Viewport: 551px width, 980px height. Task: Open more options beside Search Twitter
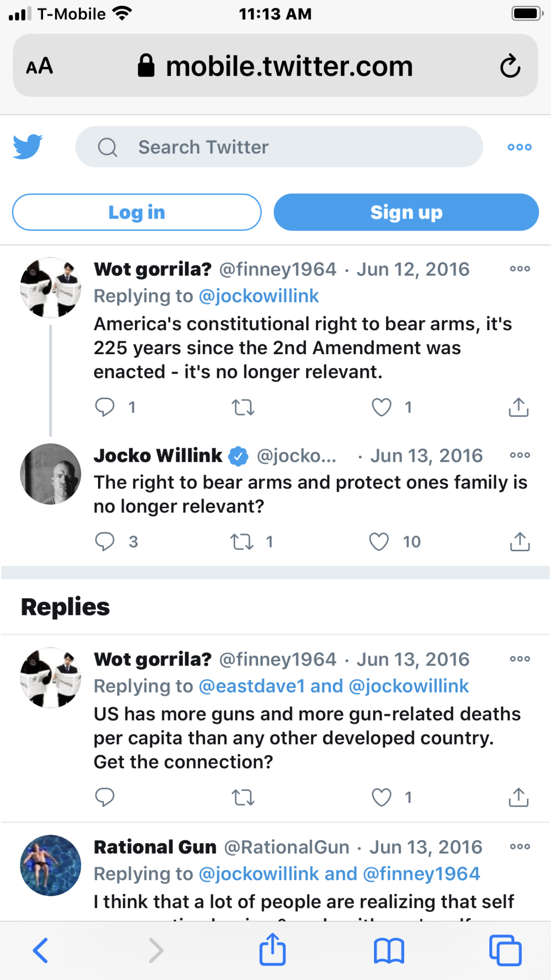519,147
